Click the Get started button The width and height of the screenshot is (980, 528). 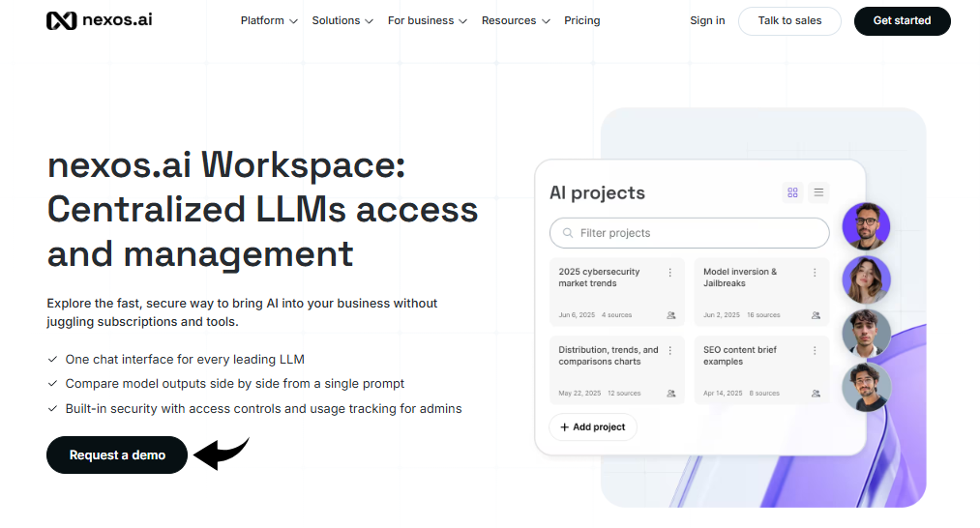902,20
